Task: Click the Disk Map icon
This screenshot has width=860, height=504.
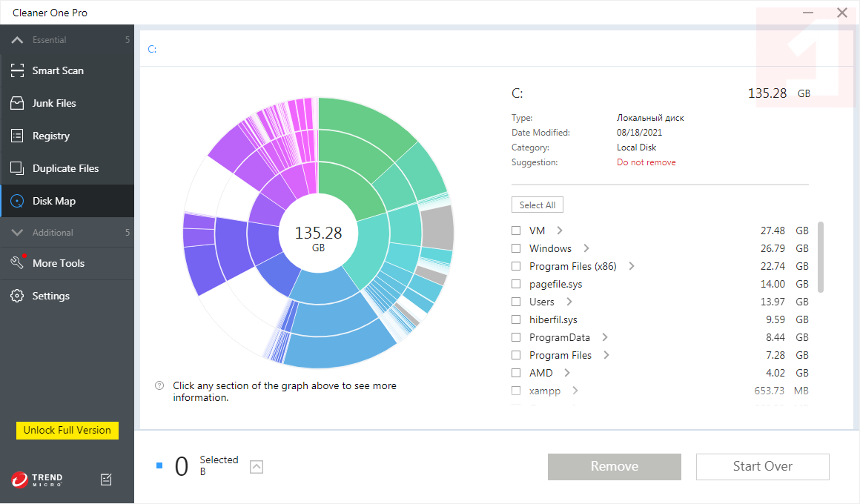Action: [17, 201]
